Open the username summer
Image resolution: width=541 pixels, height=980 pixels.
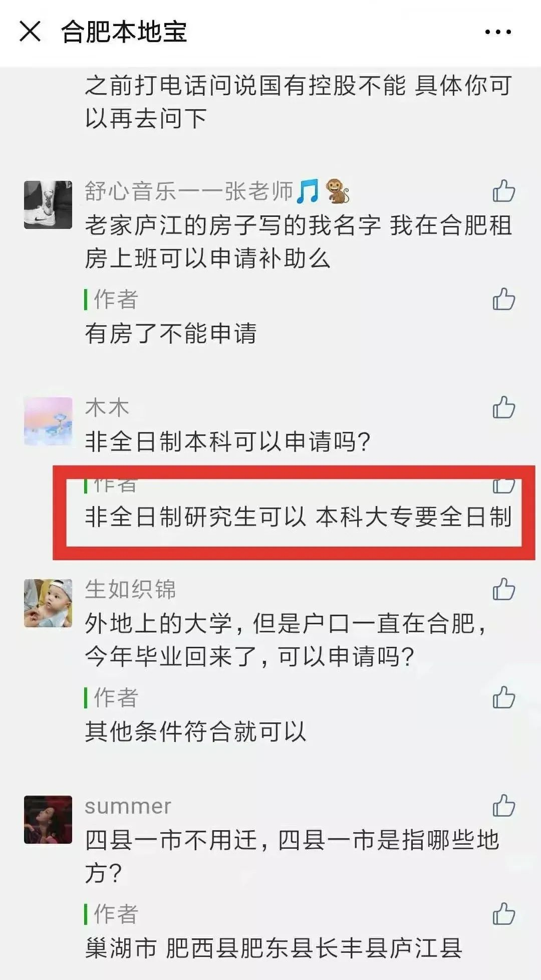128,806
